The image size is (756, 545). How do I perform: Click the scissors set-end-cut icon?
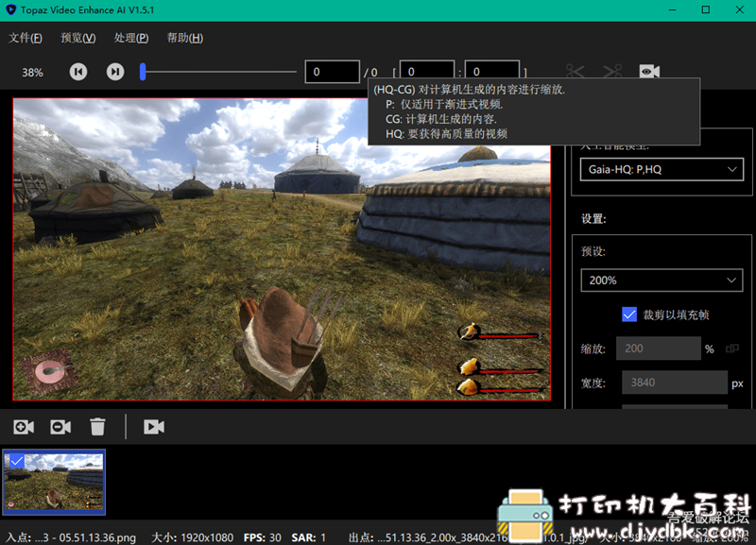[x=612, y=72]
